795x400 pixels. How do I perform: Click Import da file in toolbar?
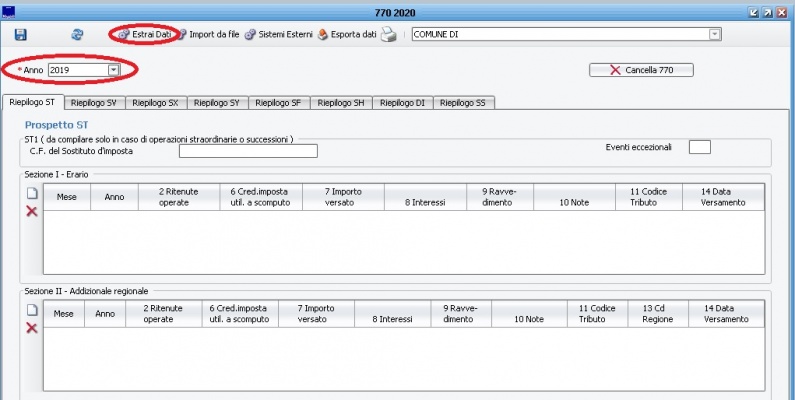pyautogui.click(x=208, y=34)
